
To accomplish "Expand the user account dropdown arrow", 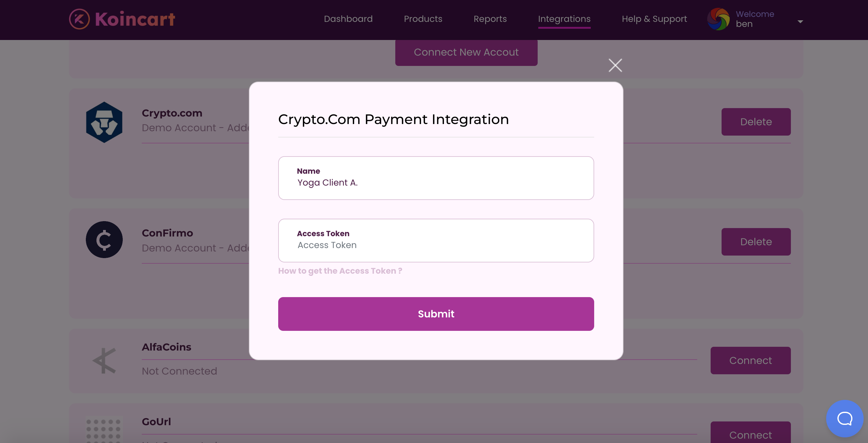I will tap(800, 22).
